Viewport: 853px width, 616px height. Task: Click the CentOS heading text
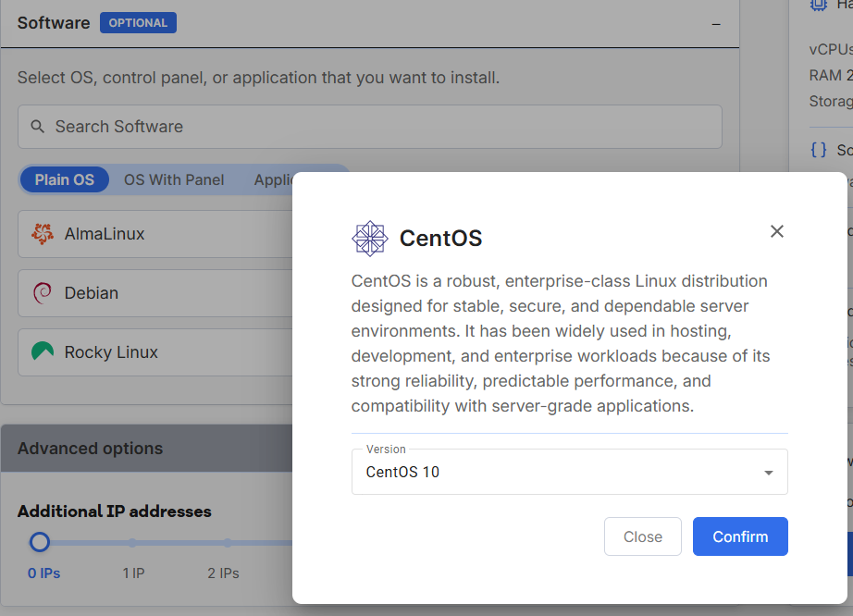coord(440,238)
